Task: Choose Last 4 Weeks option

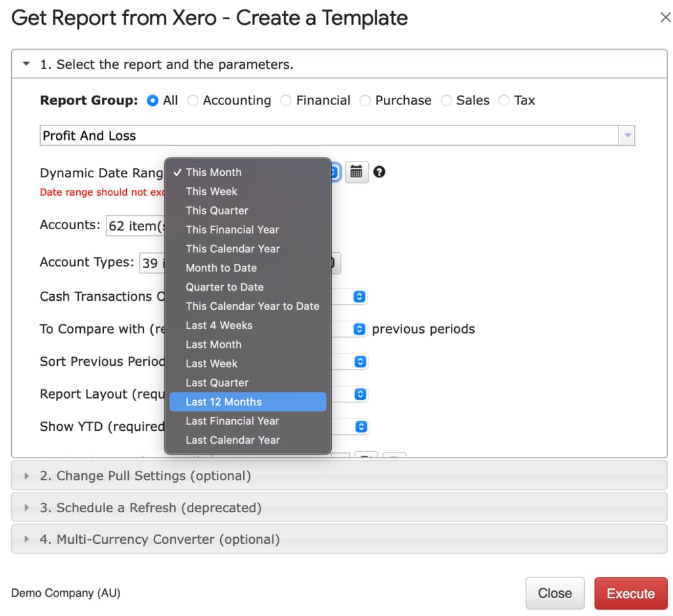Action: click(248, 325)
